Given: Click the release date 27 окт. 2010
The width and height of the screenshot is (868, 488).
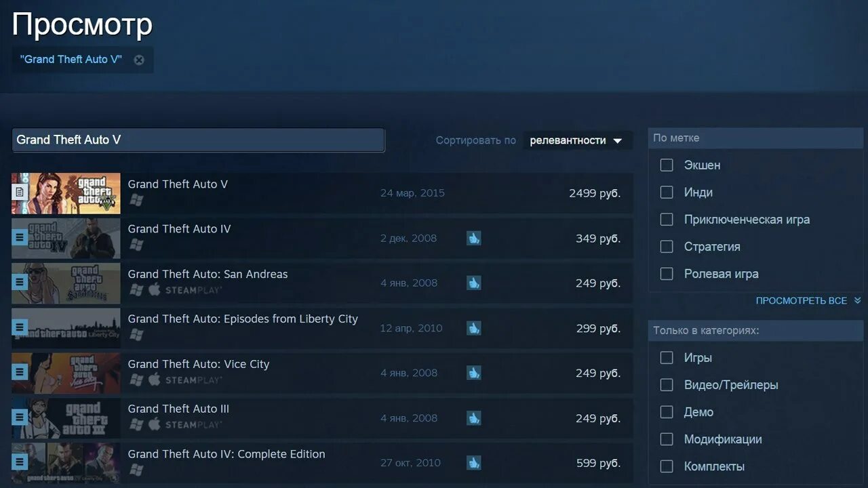Looking at the screenshot, I should [410, 463].
